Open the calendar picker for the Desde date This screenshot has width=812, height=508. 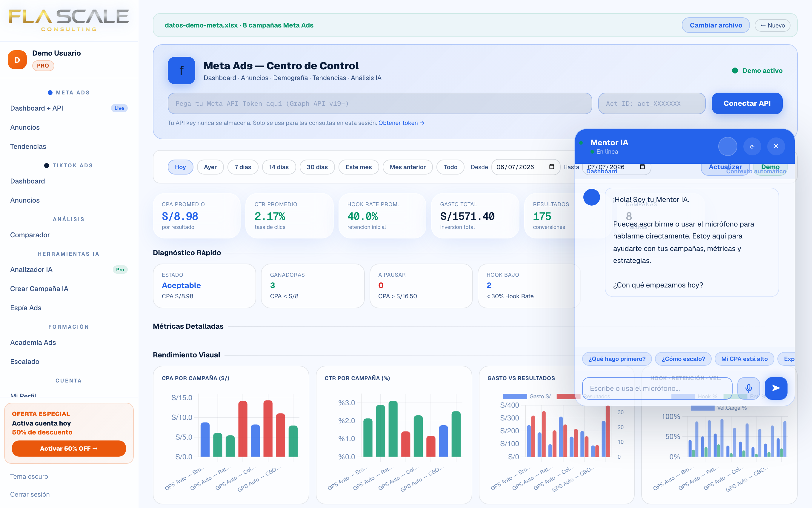552,167
